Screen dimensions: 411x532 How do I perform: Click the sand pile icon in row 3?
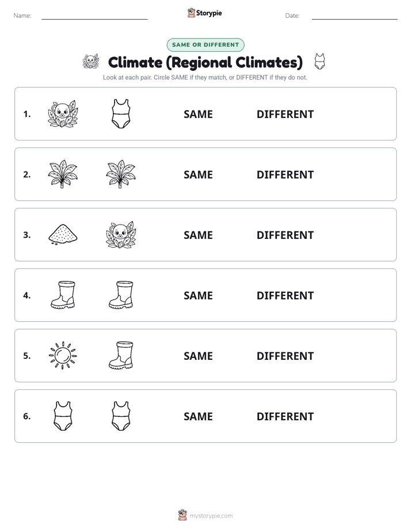pyautogui.click(x=63, y=234)
